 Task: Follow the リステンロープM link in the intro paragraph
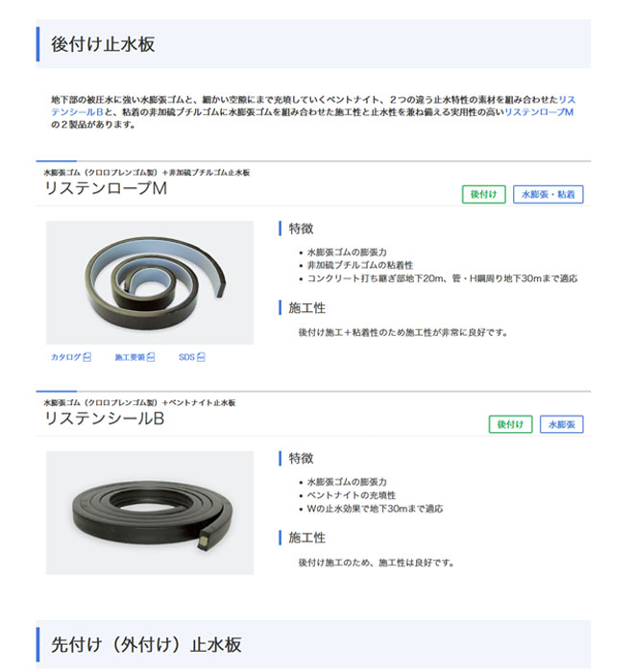click(539, 112)
